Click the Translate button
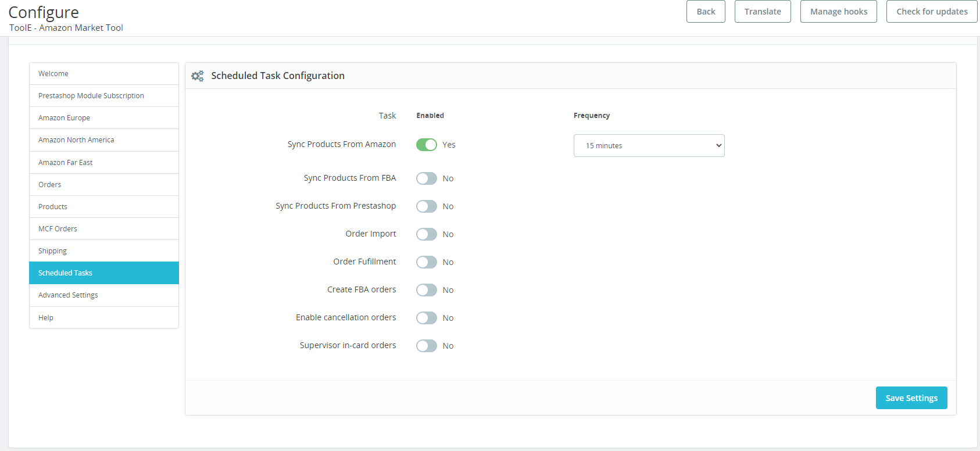The image size is (980, 451). tap(762, 12)
